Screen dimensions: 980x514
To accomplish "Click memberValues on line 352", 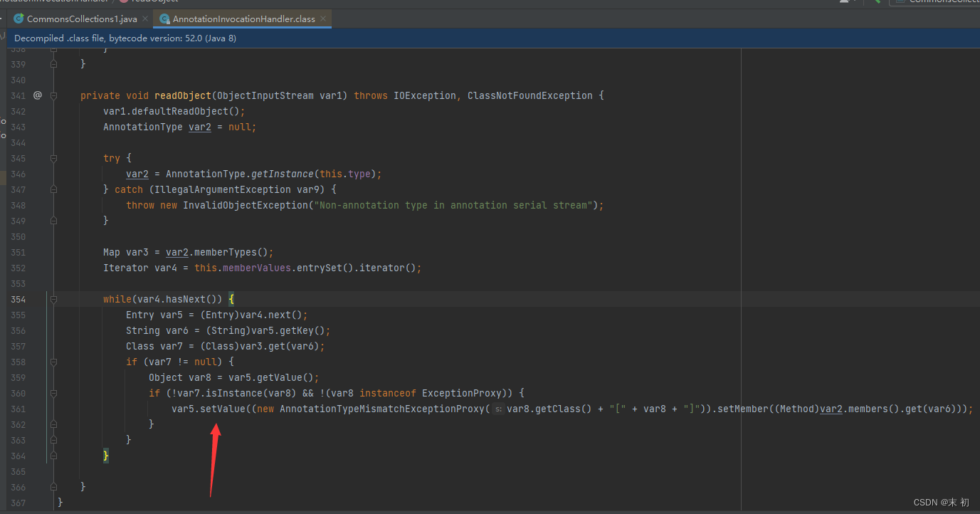I will pos(257,268).
